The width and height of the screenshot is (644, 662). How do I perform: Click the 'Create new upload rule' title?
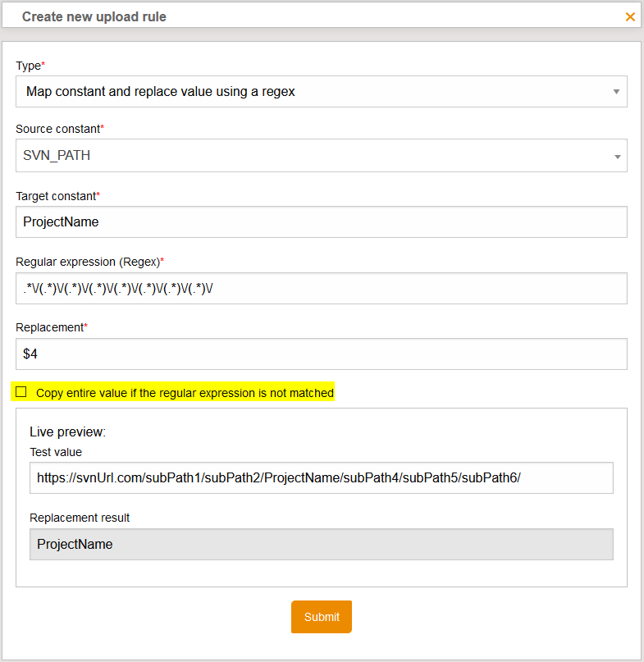click(x=94, y=16)
